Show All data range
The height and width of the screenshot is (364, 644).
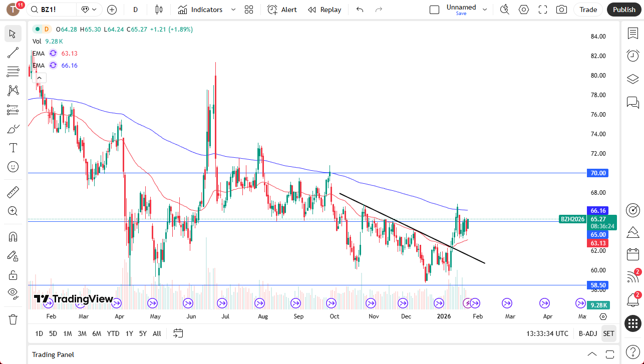(157, 333)
